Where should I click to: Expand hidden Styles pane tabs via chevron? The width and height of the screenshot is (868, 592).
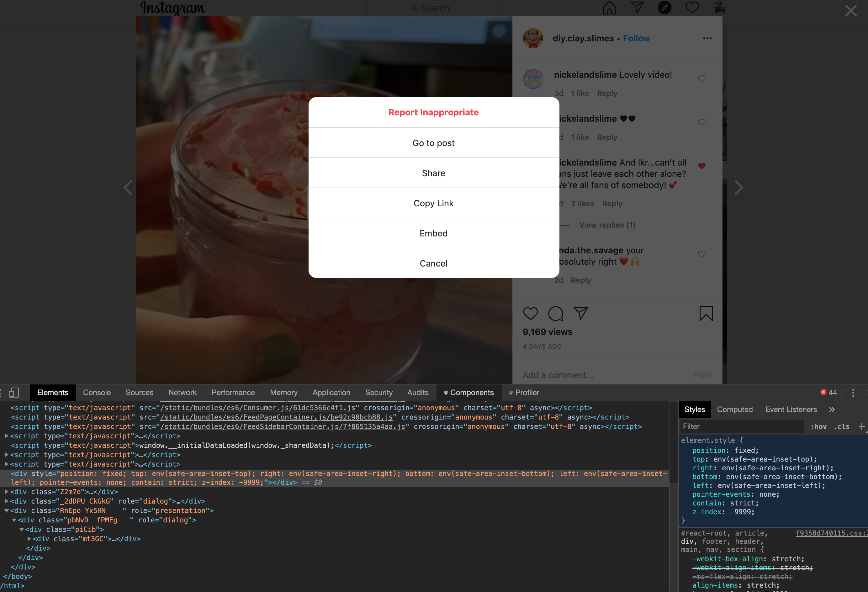832,410
